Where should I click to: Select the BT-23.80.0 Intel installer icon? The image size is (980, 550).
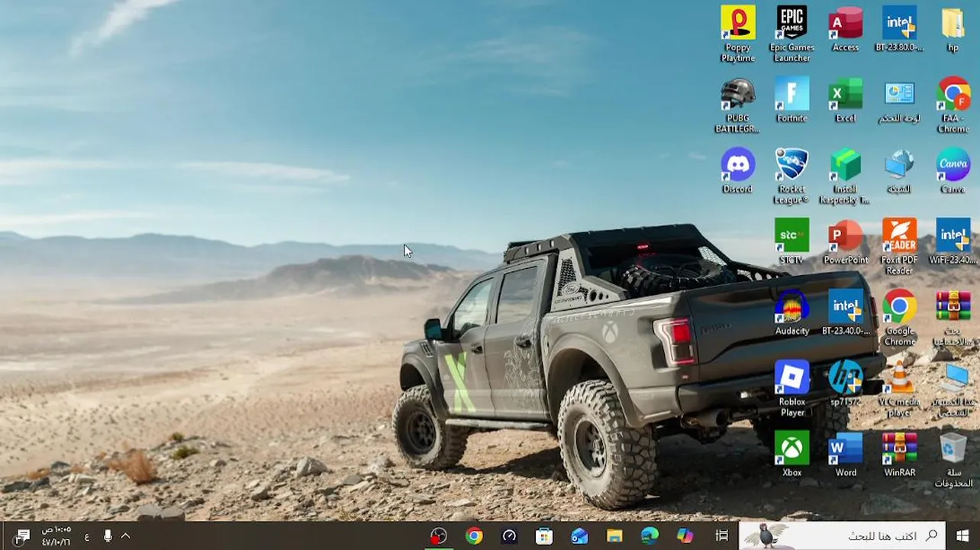[899, 29]
